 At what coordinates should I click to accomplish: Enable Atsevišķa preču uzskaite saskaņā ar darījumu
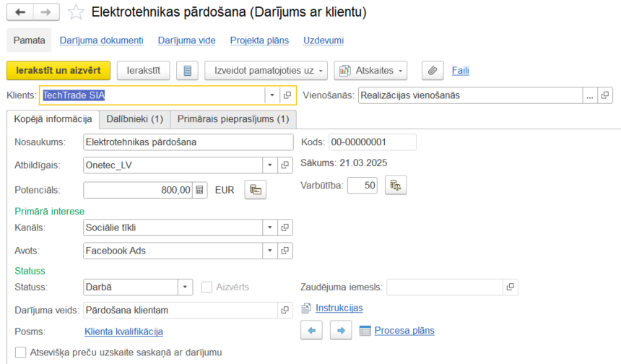click(x=19, y=352)
